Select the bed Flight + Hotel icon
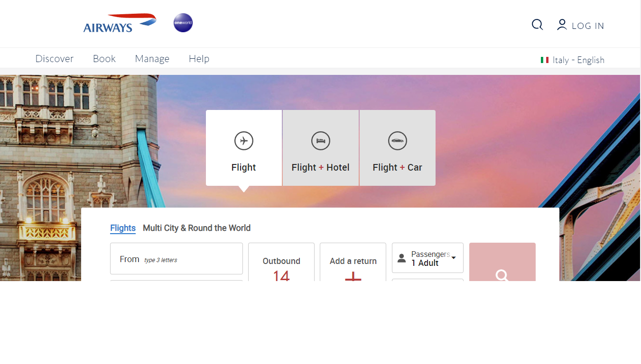 (321, 141)
